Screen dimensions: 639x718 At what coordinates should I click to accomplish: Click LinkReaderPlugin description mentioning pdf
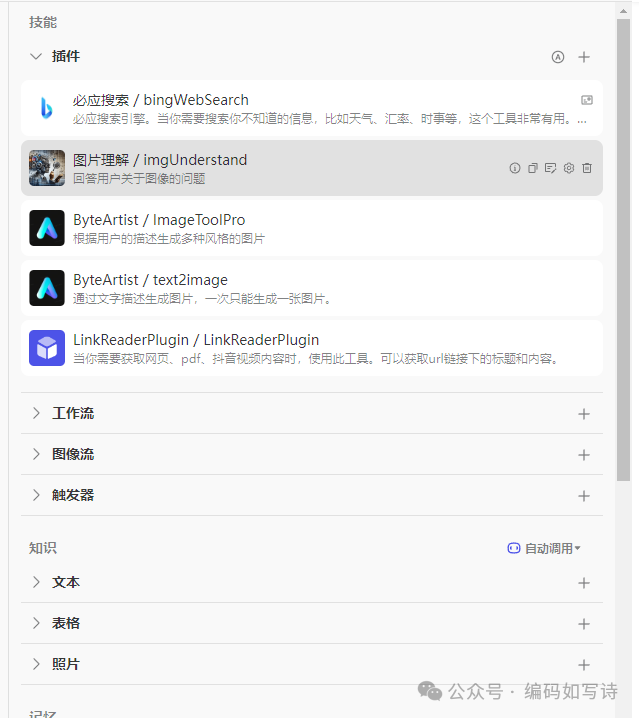[316, 359]
